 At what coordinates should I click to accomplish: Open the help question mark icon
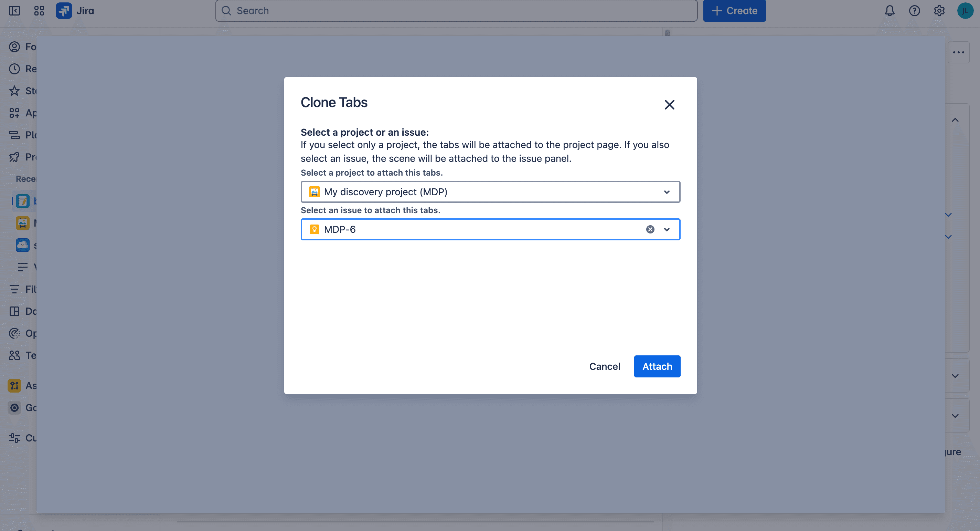tap(915, 11)
